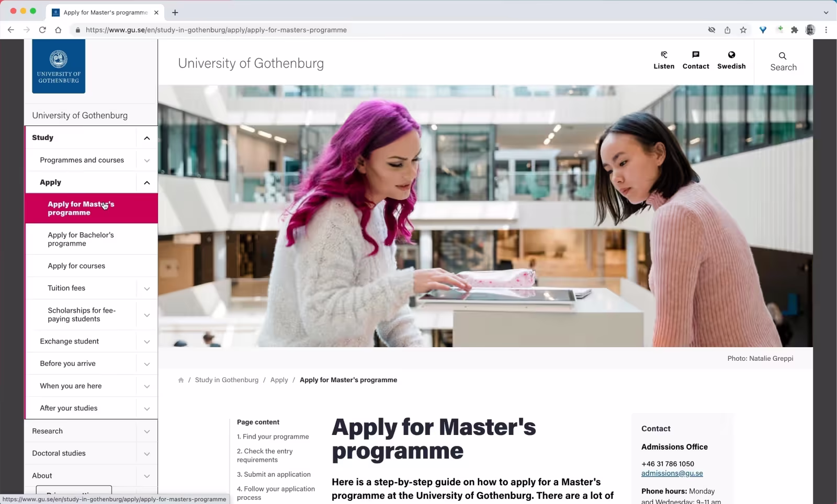837x504 pixels.
Task: Click the University of Gothenburg logo
Action: [59, 66]
